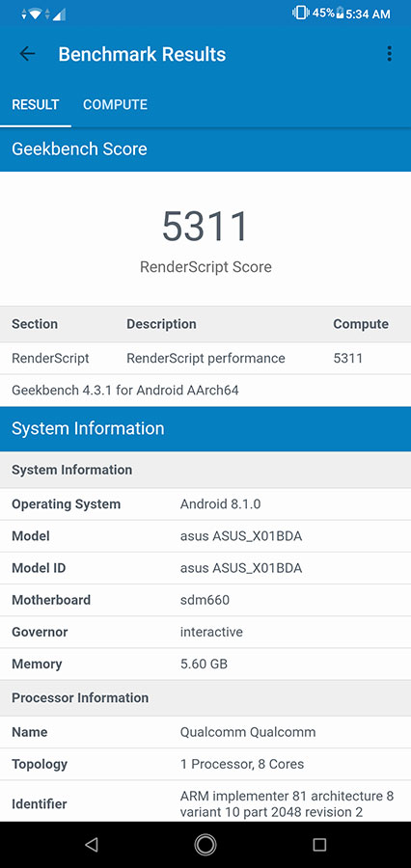
Task: Tap the 5:34 AM clock
Action: [368, 14]
